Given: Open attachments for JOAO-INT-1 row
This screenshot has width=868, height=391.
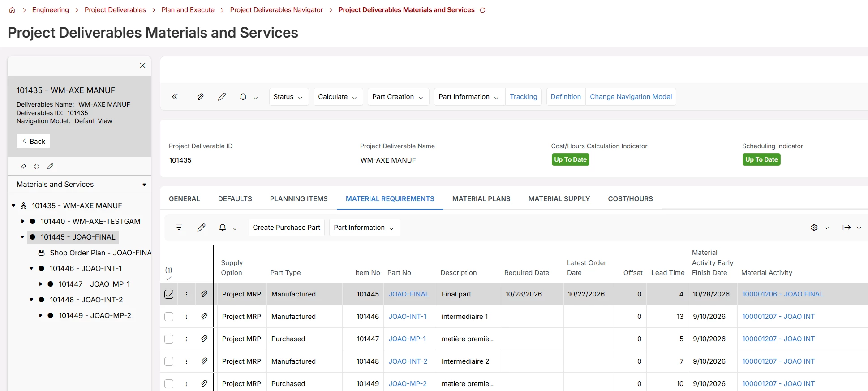Looking at the screenshot, I should [x=204, y=316].
